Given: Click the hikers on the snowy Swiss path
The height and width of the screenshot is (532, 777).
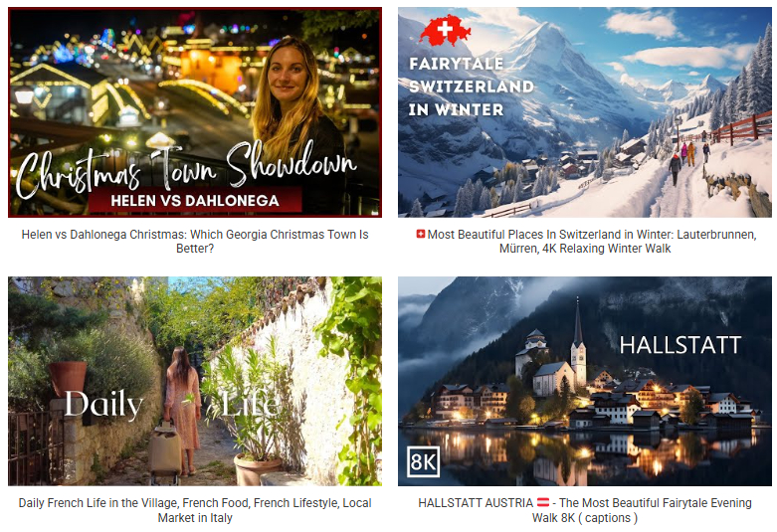Looking at the screenshot, I should 688,157.
